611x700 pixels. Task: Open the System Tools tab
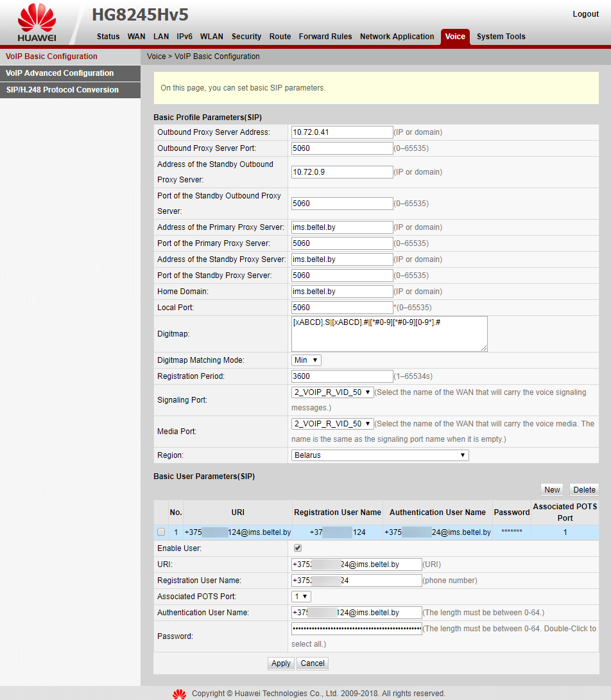pyautogui.click(x=501, y=37)
